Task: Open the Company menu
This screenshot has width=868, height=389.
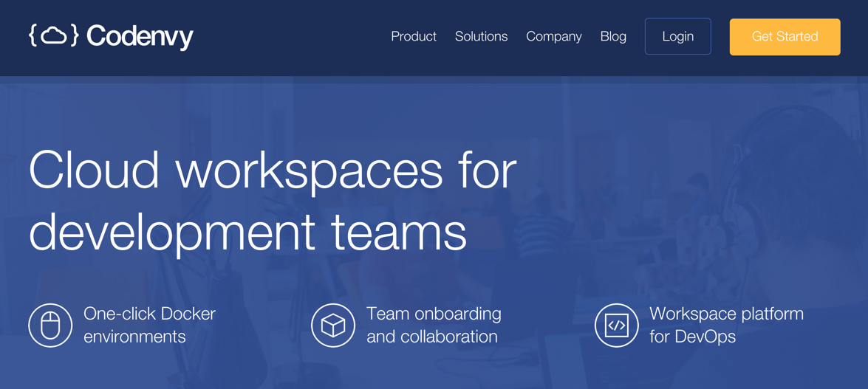Action: click(553, 36)
